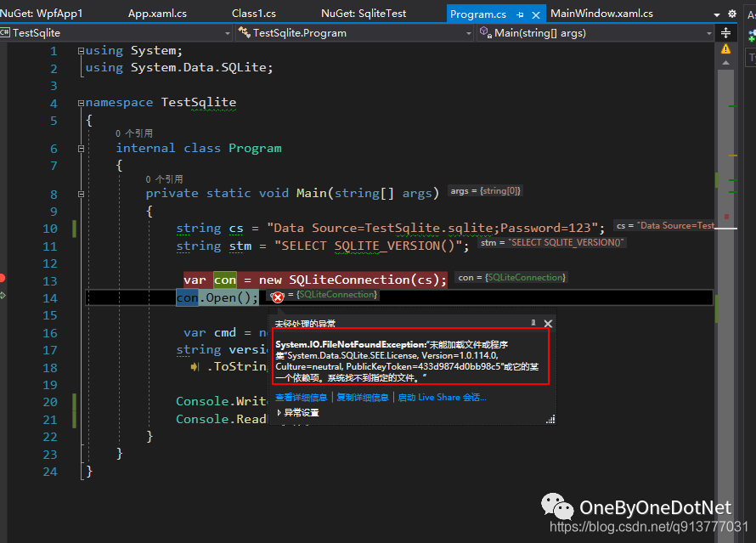Collapse the Main method block
The height and width of the screenshot is (543, 756).
(82, 193)
